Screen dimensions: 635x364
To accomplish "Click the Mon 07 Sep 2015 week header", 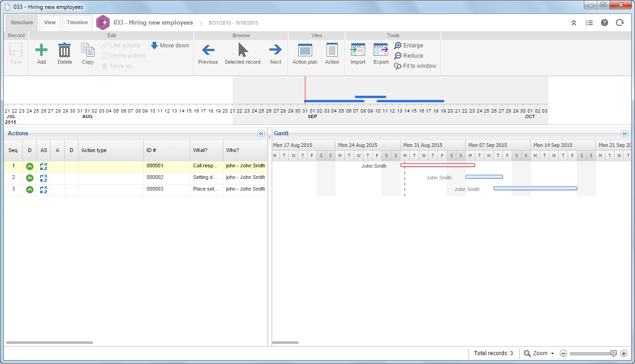I will point(498,145).
